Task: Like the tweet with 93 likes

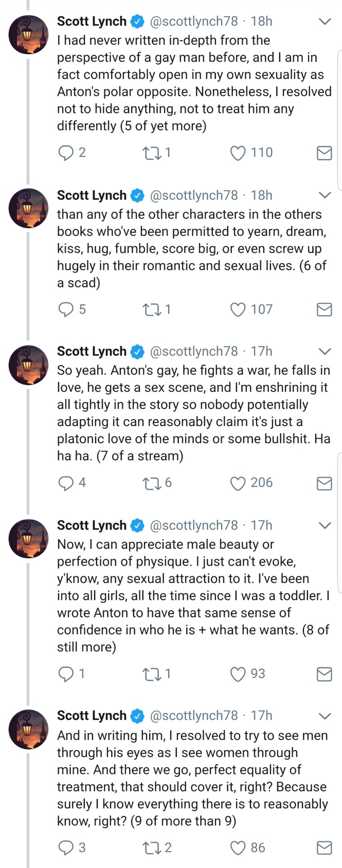Action: 238,675
